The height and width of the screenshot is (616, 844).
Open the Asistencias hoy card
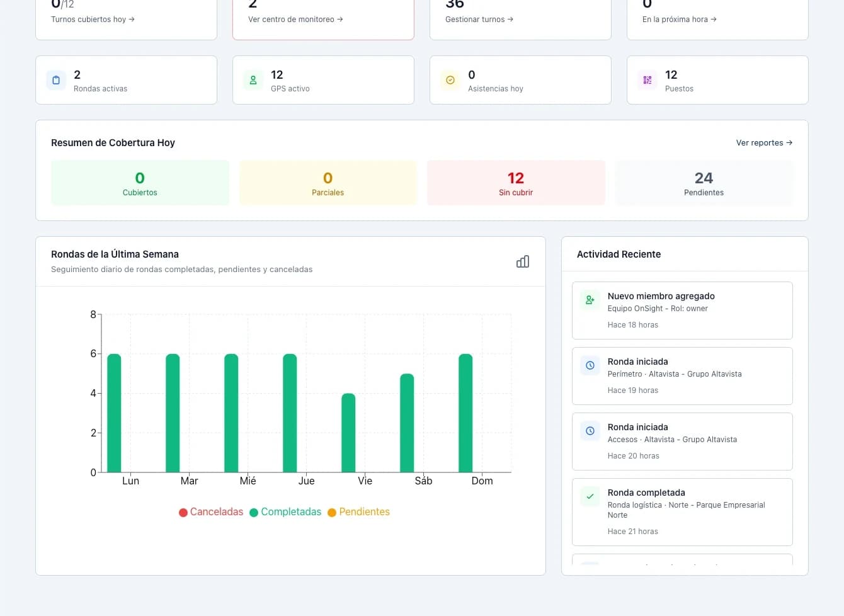click(x=520, y=80)
